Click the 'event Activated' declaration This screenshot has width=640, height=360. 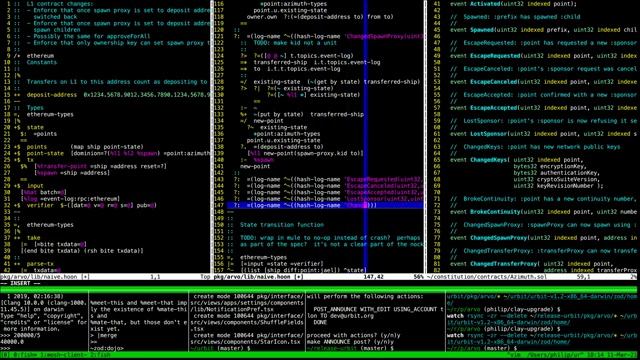coord(513,4)
